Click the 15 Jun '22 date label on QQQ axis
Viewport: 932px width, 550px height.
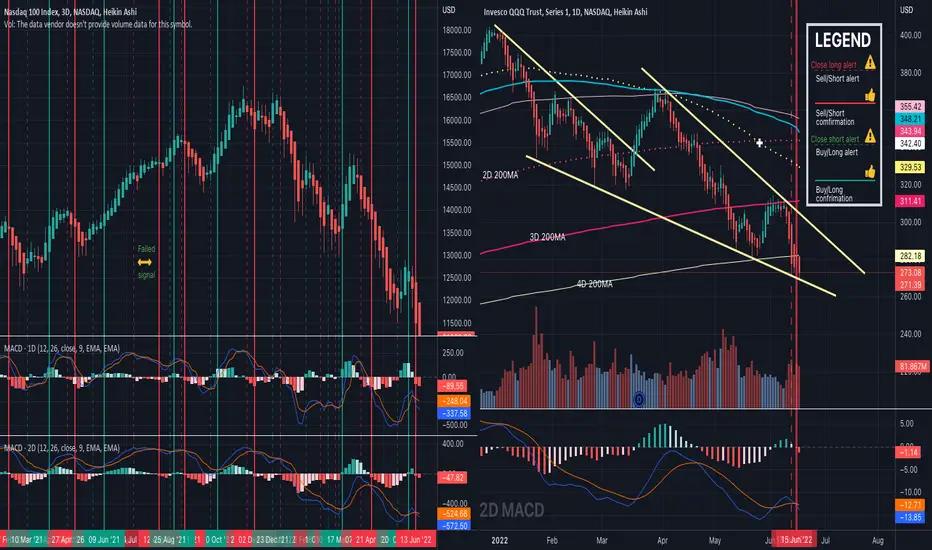pyautogui.click(x=796, y=540)
